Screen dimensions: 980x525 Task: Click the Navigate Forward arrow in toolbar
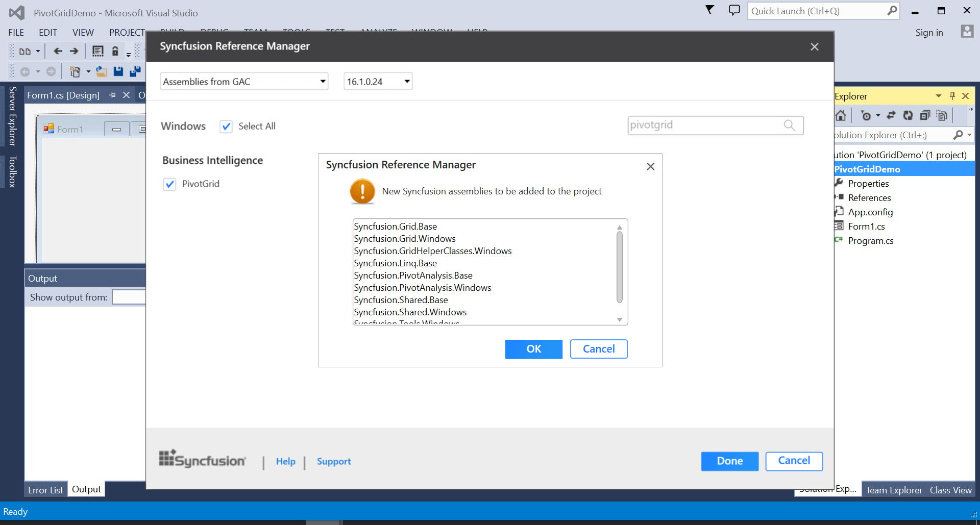(74, 51)
